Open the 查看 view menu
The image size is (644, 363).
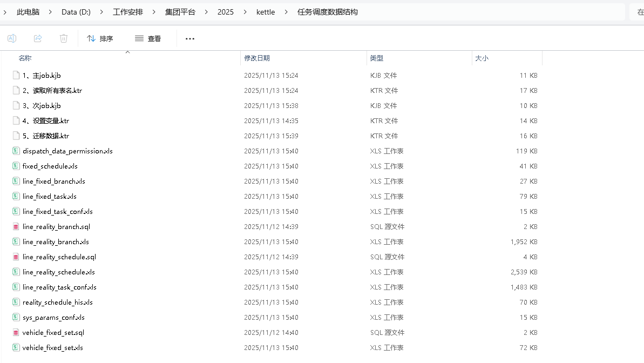pyautogui.click(x=148, y=38)
